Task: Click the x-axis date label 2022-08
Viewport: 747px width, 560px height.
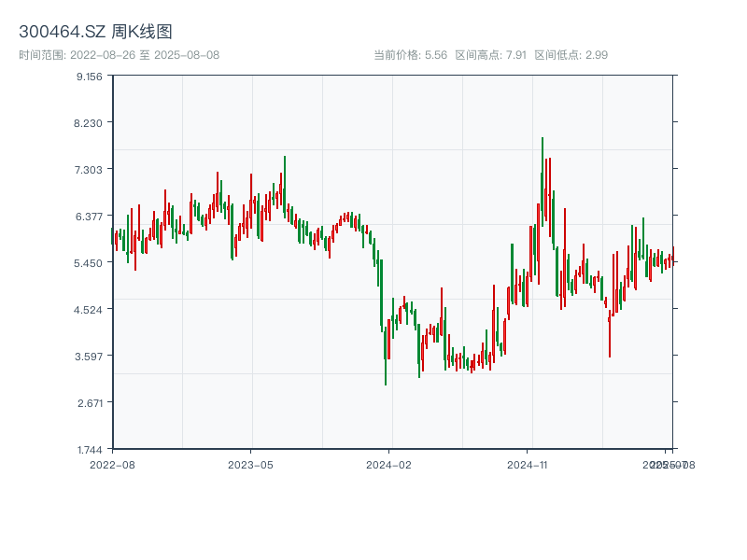Action: pyautogui.click(x=112, y=465)
